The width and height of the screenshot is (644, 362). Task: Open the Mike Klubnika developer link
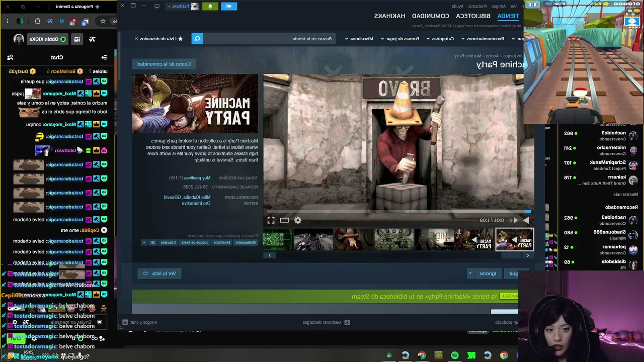tap(196, 198)
